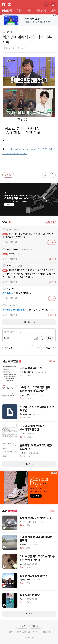This screenshot has height=644, width=58.
Task: Open emoji smiley icon in comment box
Action: click(42, 338)
